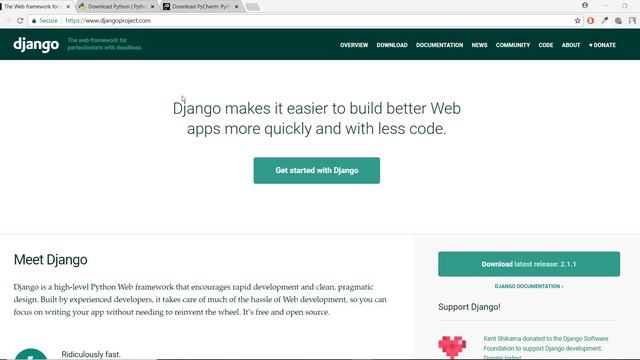Go to the Download nav item
Viewport: 640px width, 360px height.
pyautogui.click(x=392, y=45)
